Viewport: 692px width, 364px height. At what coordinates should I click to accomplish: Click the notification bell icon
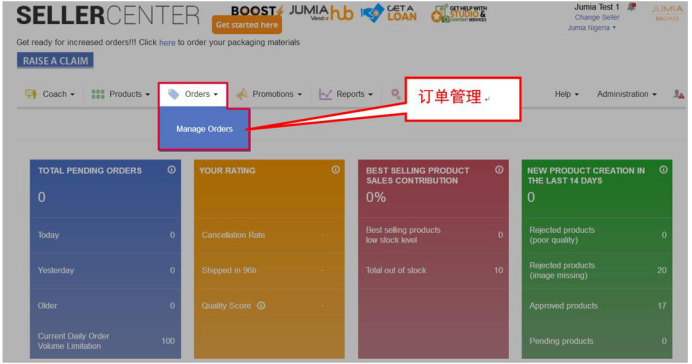(632, 7)
